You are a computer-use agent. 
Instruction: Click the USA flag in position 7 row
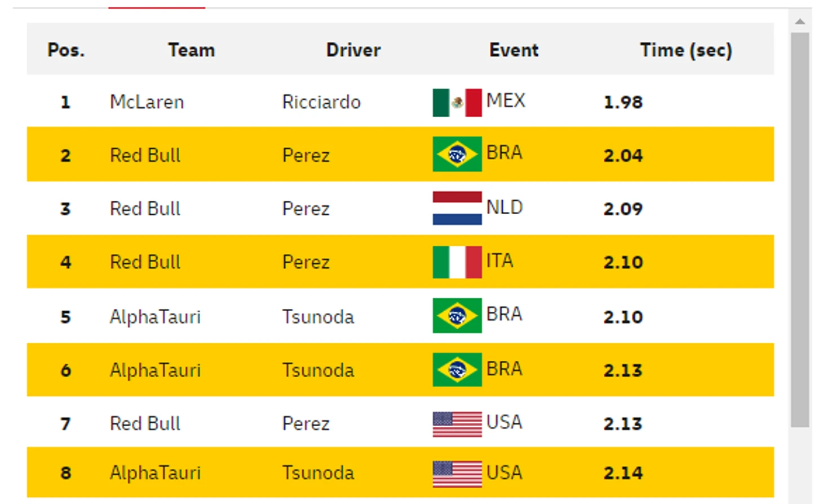click(457, 424)
